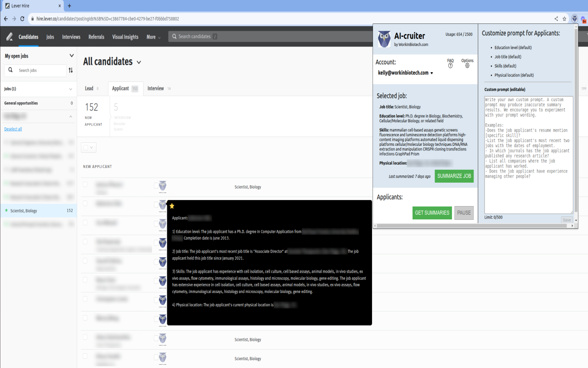Click the AI-cruiter owl extension icon in Chrome's toolbar

click(574, 19)
